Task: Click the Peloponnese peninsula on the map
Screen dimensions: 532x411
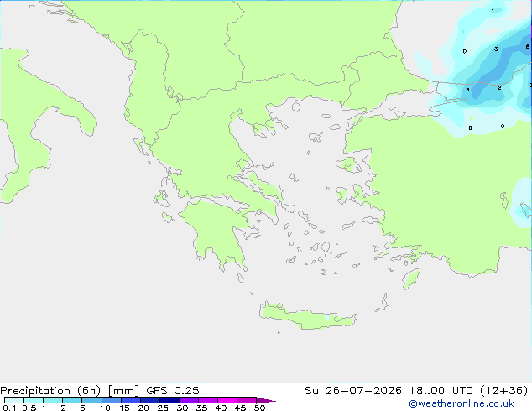Action: (x=217, y=231)
